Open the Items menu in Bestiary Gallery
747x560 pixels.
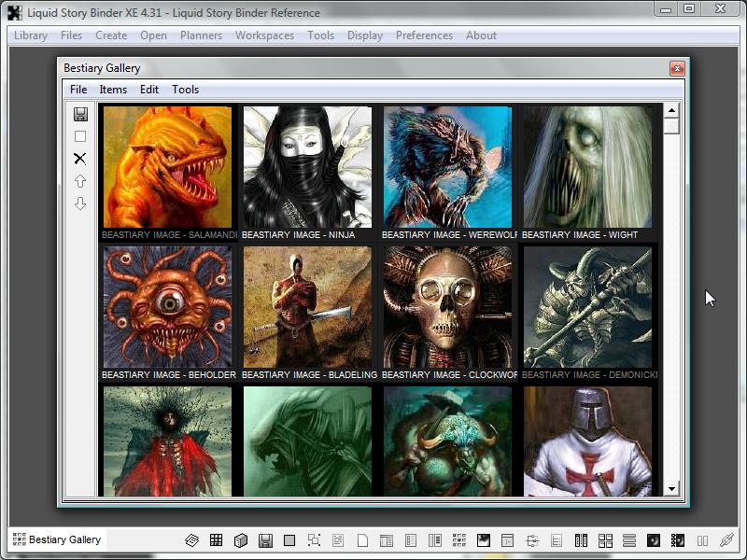pos(113,90)
